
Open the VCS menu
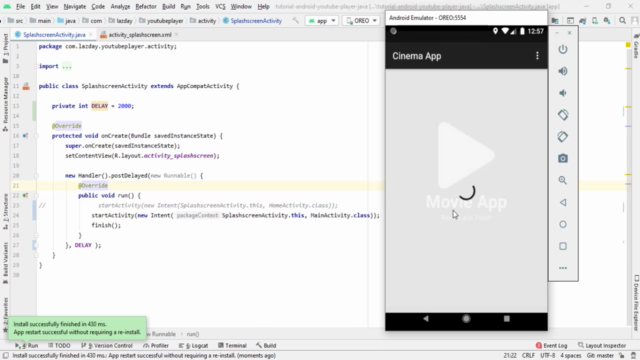pos(220,7)
